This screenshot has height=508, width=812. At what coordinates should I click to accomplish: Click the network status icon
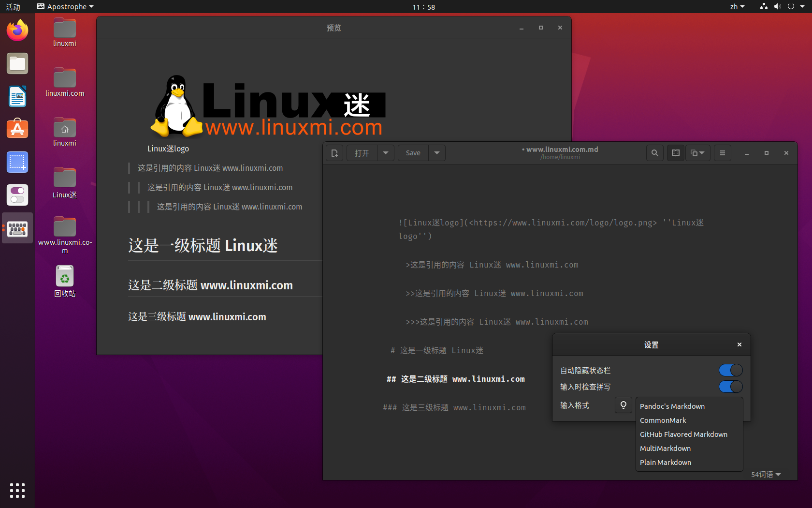click(x=764, y=7)
